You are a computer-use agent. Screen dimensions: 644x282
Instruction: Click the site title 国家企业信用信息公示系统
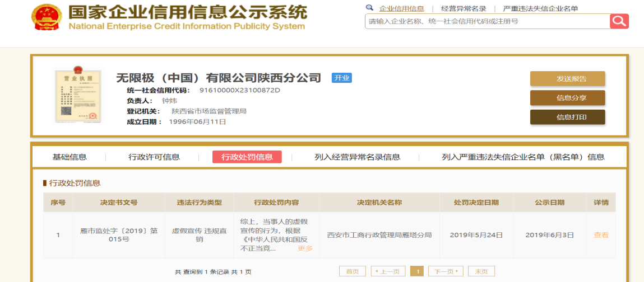pyautogui.click(x=188, y=13)
